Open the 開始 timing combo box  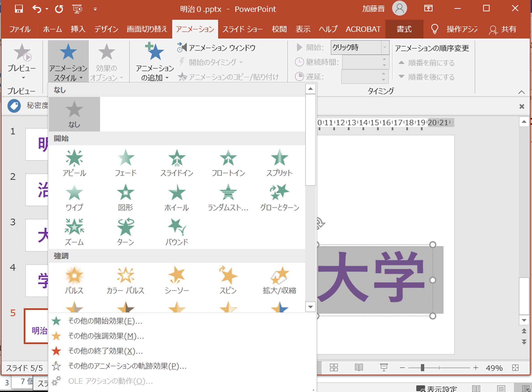click(360, 47)
